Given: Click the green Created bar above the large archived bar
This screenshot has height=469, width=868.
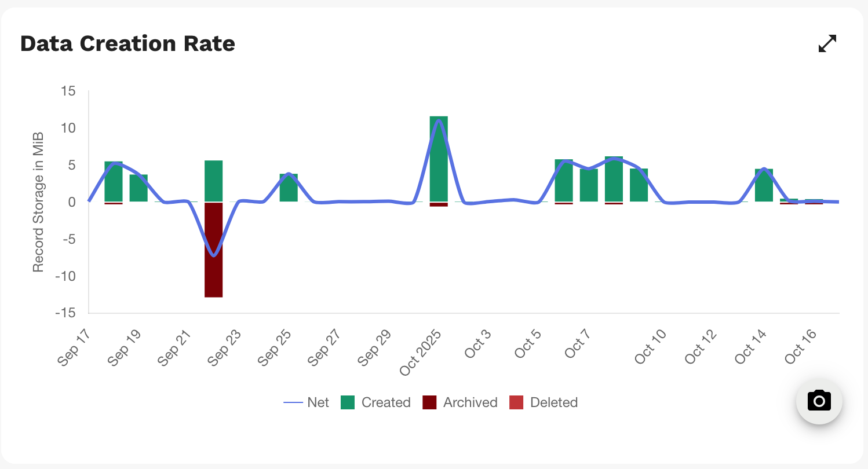Looking at the screenshot, I should pos(214,181).
